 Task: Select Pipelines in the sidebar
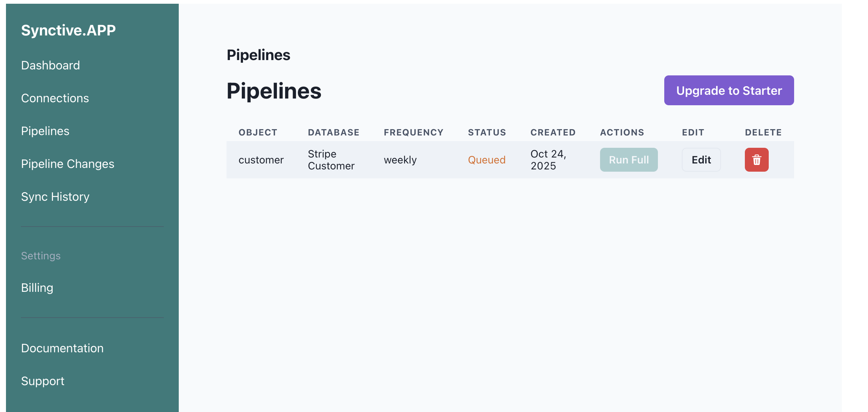[x=45, y=131]
